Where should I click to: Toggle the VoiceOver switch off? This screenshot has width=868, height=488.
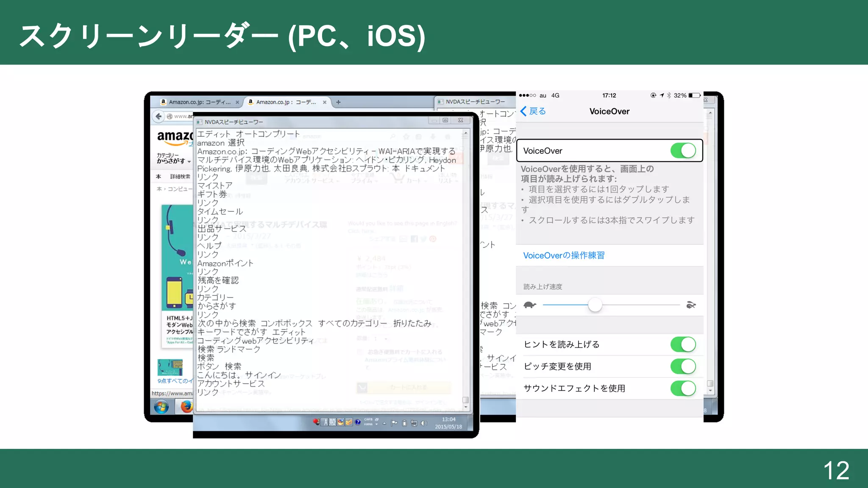(683, 151)
